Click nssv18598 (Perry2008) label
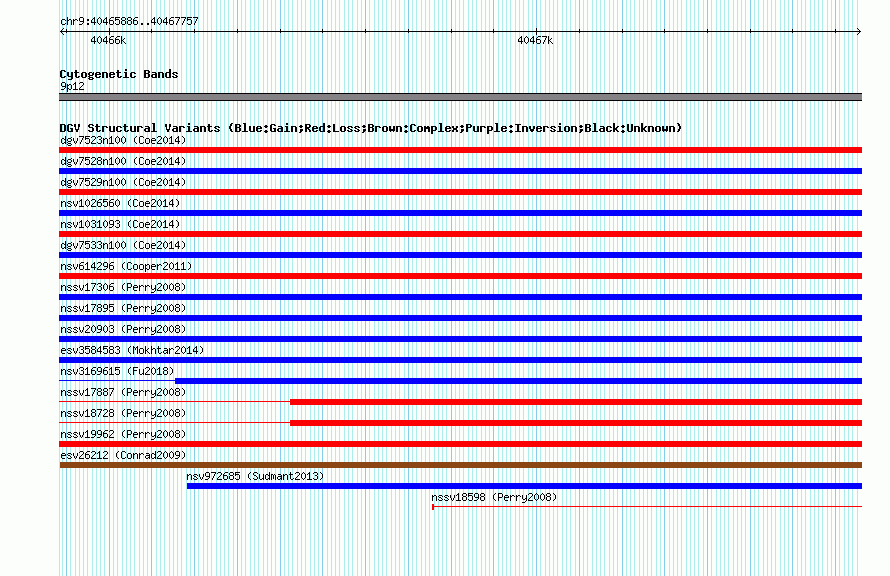Screen dimensions: 890x576 (494, 497)
